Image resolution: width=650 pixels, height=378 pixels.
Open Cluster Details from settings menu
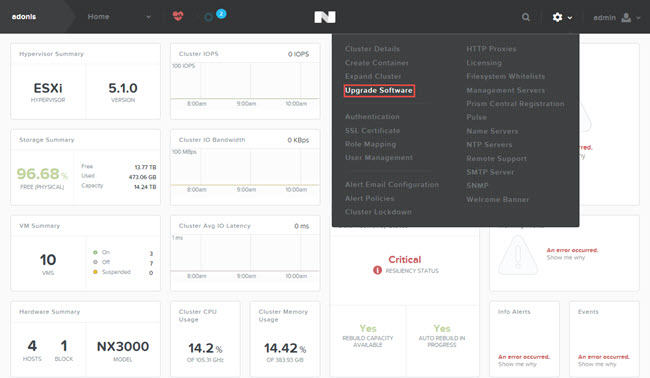(372, 49)
